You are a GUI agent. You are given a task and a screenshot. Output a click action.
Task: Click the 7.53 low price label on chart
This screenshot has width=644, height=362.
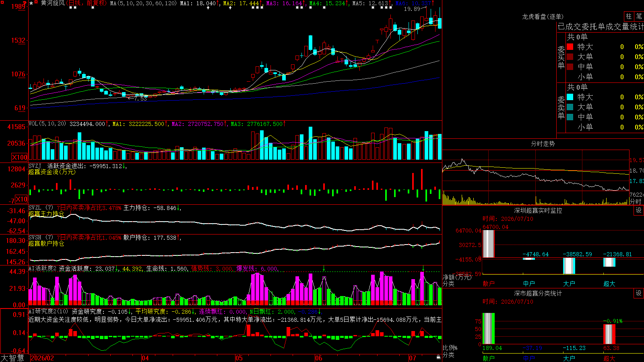pos(140,99)
